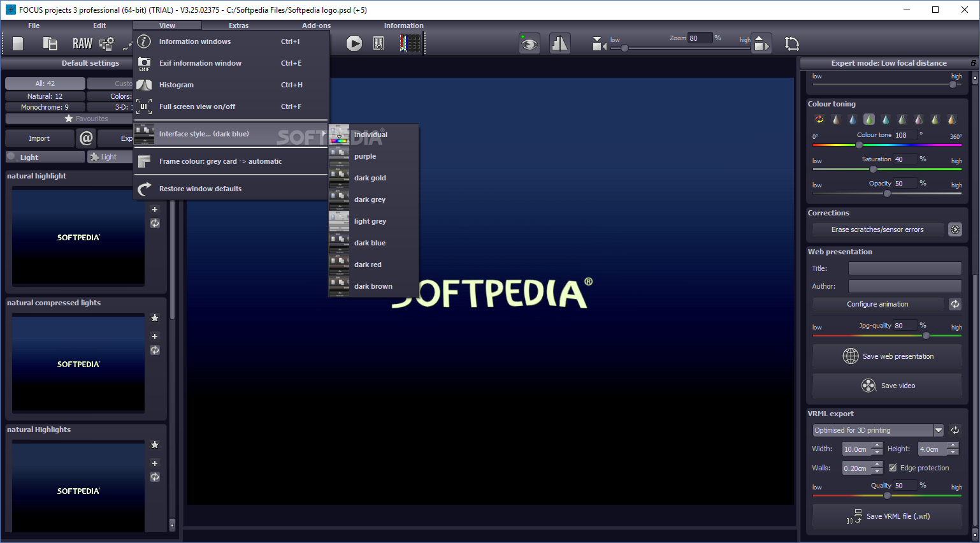Open the File menu
Screen dimensions: 980x543
(x=34, y=25)
